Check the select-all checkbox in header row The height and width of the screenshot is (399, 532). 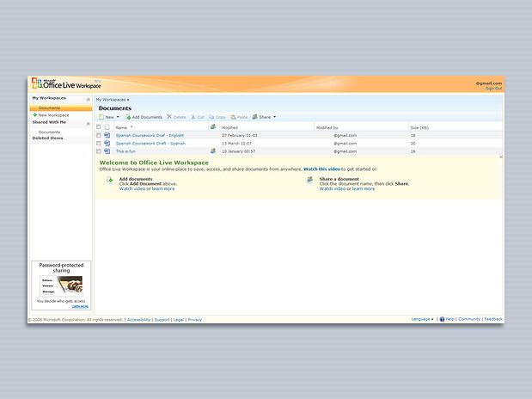click(x=99, y=126)
